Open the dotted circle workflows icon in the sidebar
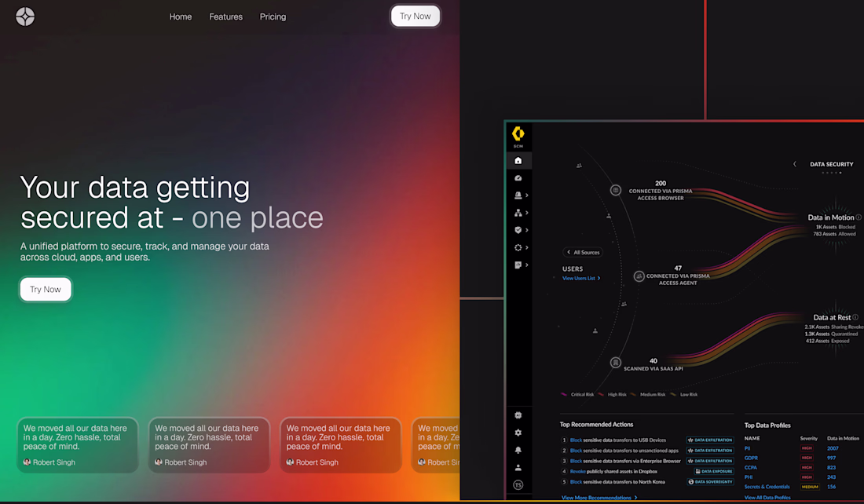 [x=518, y=248]
